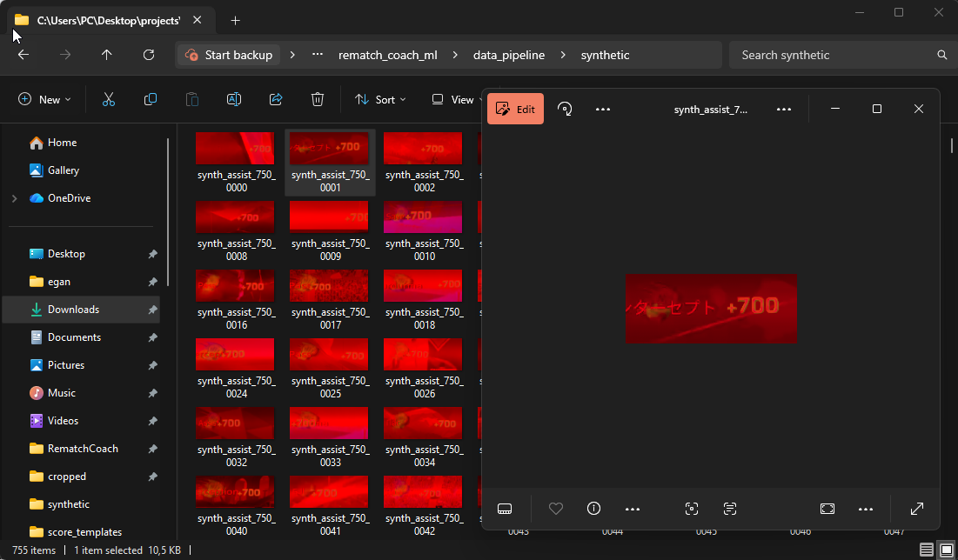
Task: Toggle the filmstrip view in Photos
Action: [x=505, y=509]
